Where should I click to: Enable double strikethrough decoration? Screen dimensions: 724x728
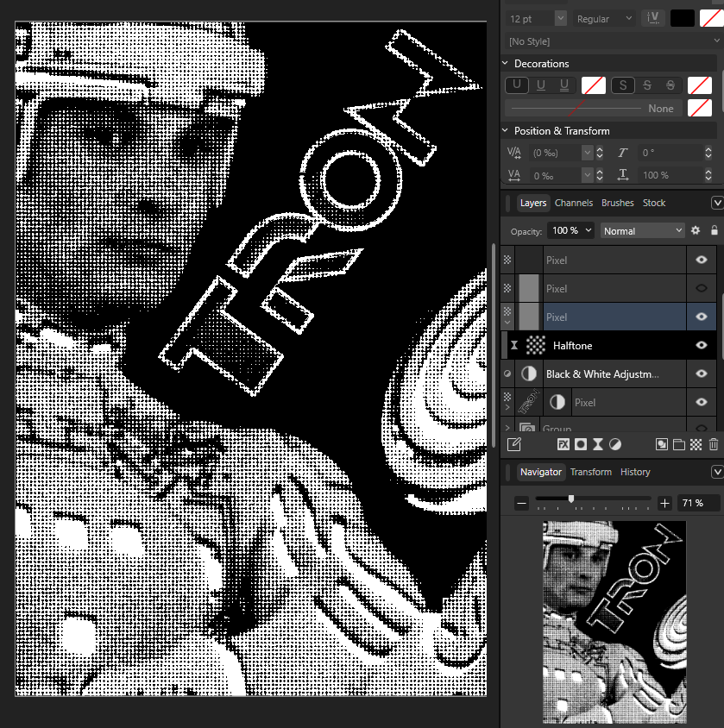point(670,85)
